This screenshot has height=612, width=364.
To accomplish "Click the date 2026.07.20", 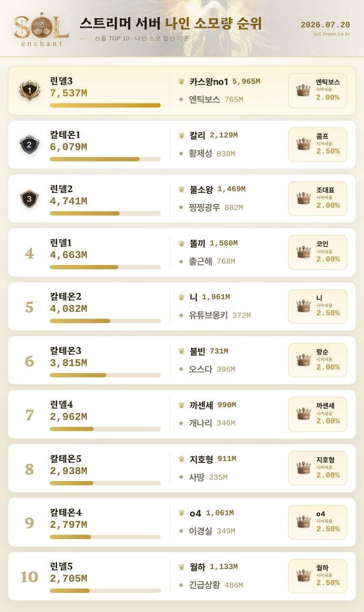I will coord(325,25).
